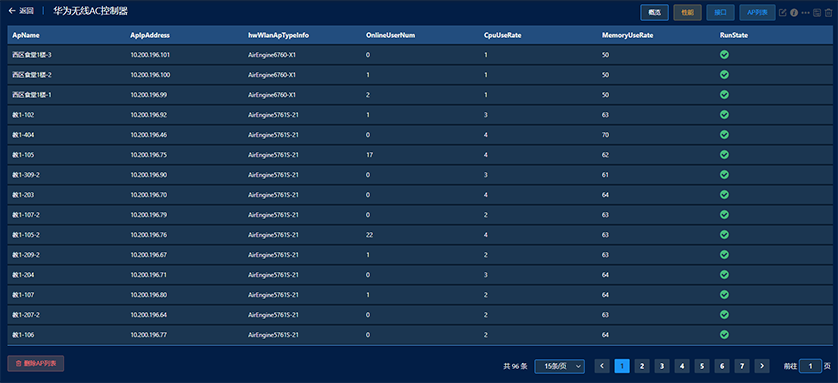Screen dimensions: 838x383
Task: Click the trash icon in header
Action: [828, 12]
